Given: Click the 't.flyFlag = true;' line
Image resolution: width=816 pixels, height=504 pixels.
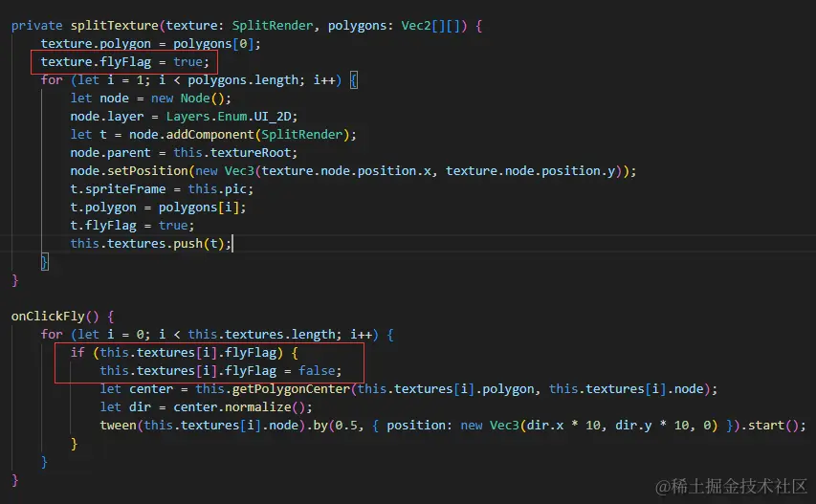Looking at the screenshot, I should [132, 226].
